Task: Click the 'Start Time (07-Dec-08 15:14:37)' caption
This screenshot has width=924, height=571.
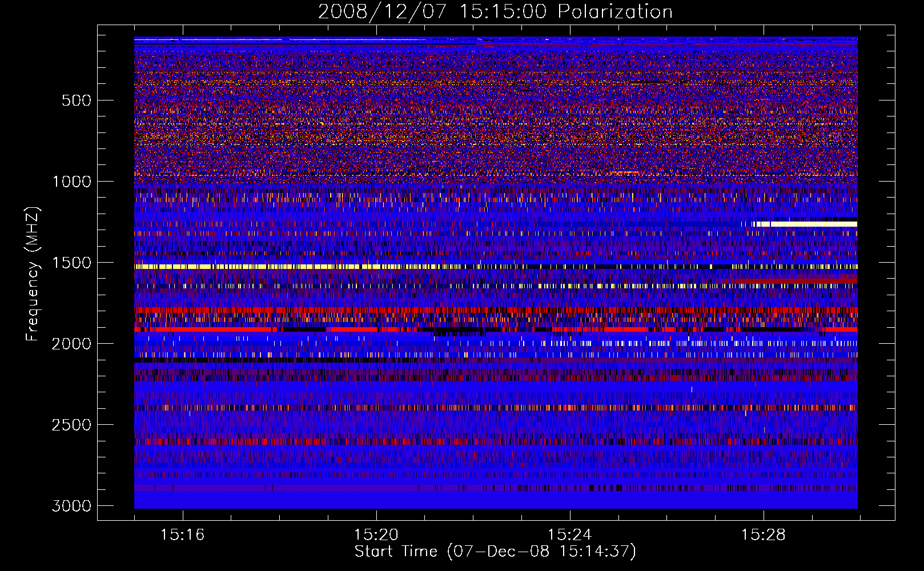Action: 495,552
